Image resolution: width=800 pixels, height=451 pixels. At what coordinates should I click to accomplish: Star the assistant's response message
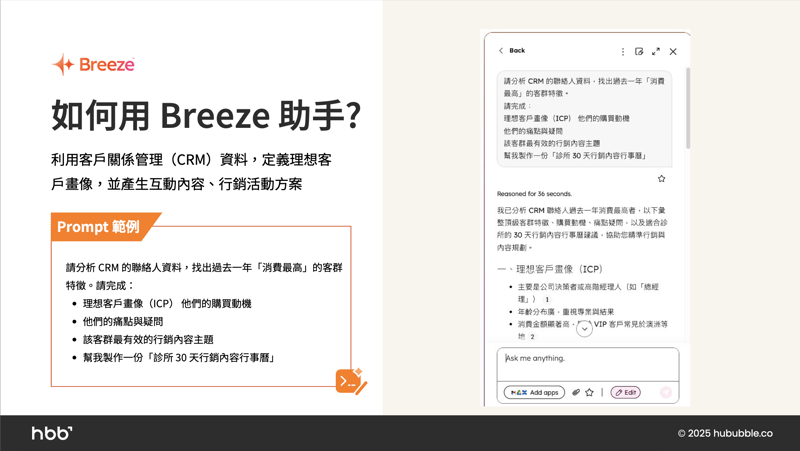(x=661, y=179)
